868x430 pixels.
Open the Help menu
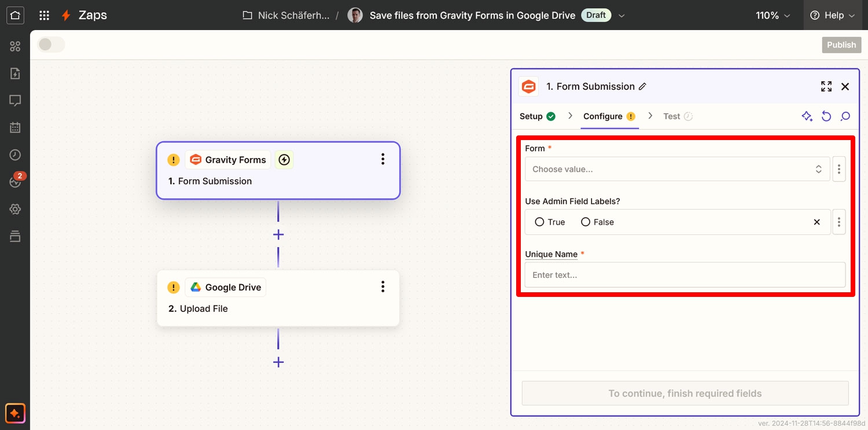coord(833,16)
